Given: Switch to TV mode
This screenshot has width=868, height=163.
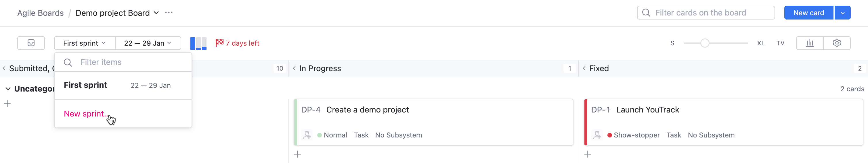Looking at the screenshot, I should click(x=780, y=43).
